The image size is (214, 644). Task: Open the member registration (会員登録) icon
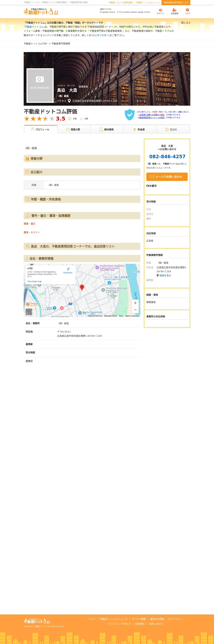(174, 10)
